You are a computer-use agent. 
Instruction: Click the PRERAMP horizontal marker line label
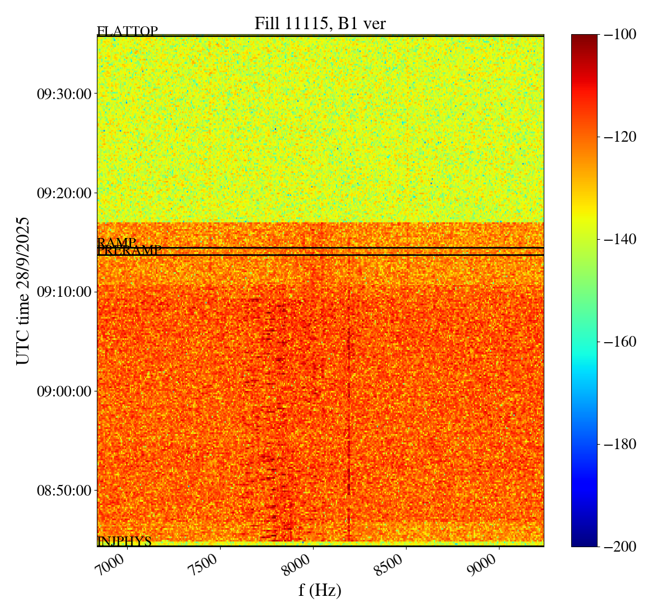(x=129, y=251)
